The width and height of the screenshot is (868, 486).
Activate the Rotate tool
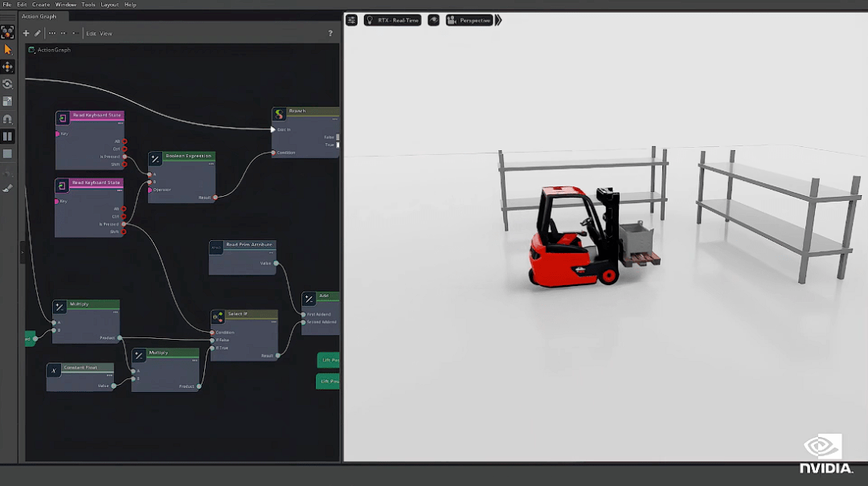(7, 84)
